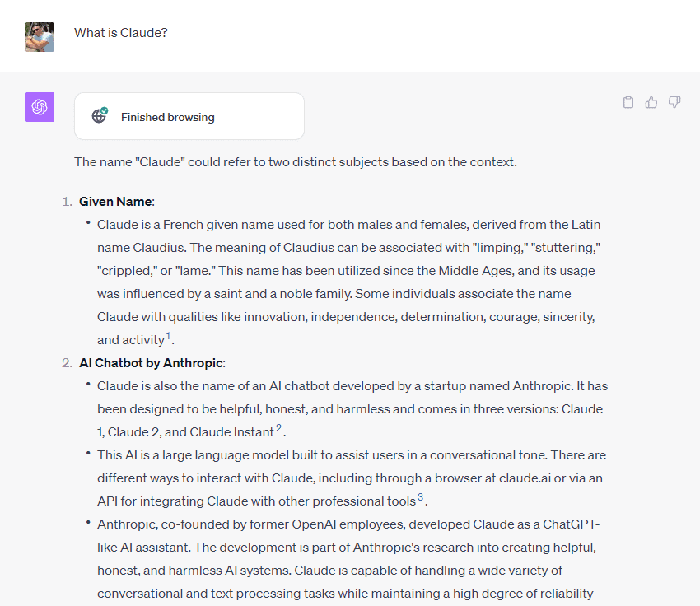Click the globe browsing icon
The width and height of the screenshot is (700, 606).
99,116
